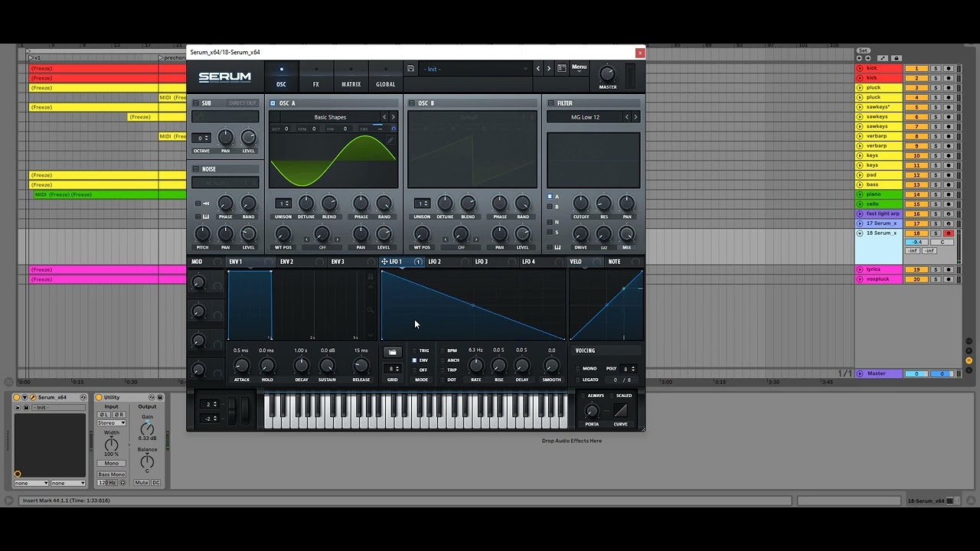This screenshot has height=551, width=980.
Task: Click the portamento curve shape icon
Action: tap(620, 411)
